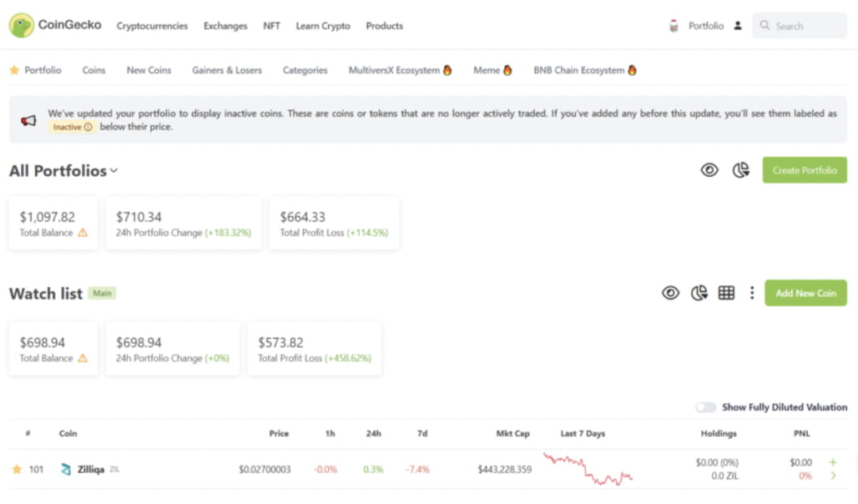The width and height of the screenshot is (858, 504).
Task: Select the New Coins tab
Action: (x=149, y=70)
